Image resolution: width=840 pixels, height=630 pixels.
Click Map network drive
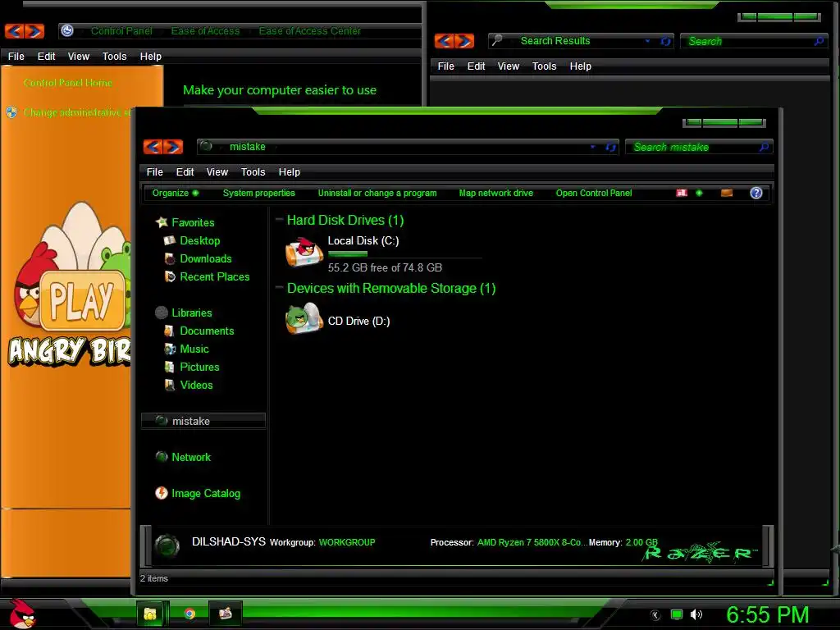496,193
